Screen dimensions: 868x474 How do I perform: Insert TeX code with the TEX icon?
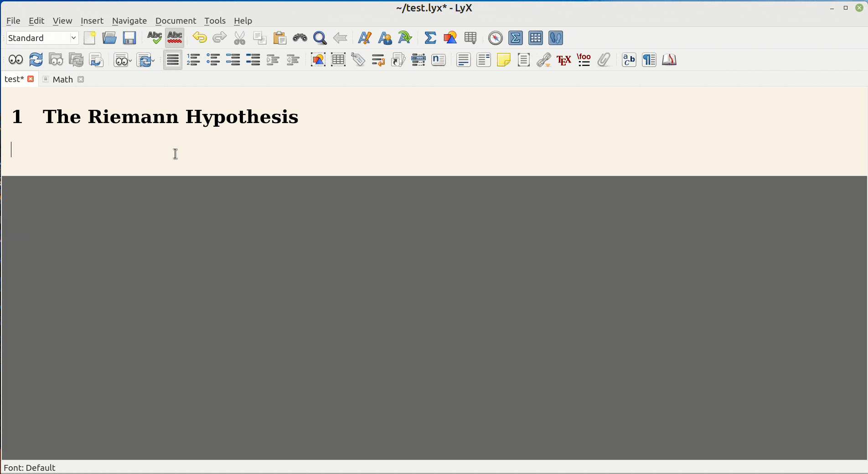[564, 60]
